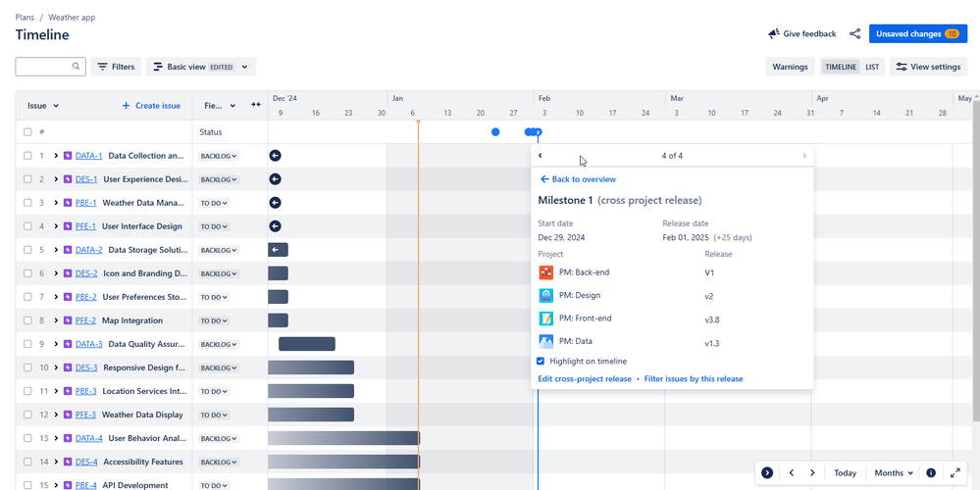Click off-screen arrow icon in PBE-1 row
980x490 pixels.
pyautogui.click(x=275, y=203)
